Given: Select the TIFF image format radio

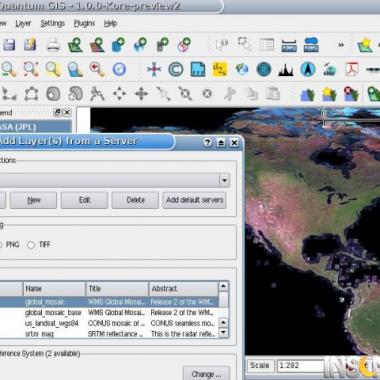Looking at the screenshot, I should tap(31, 245).
